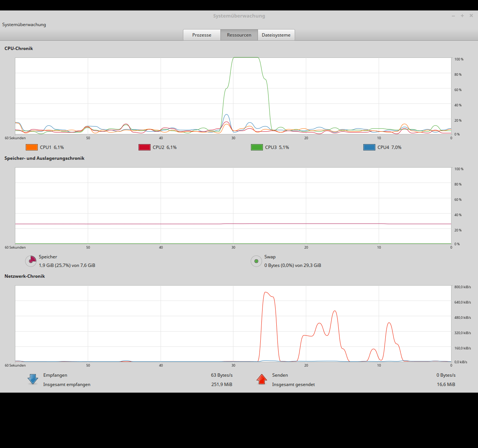This screenshot has width=478, height=448.
Task: Change the CPU2 red color swatch
Action: (145, 147)
